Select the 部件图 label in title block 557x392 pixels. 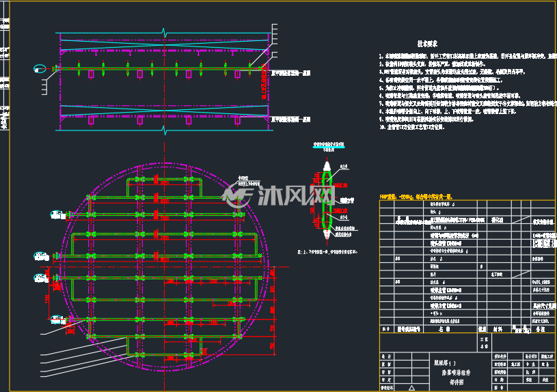pyautogui.click(x=457, y=382)
